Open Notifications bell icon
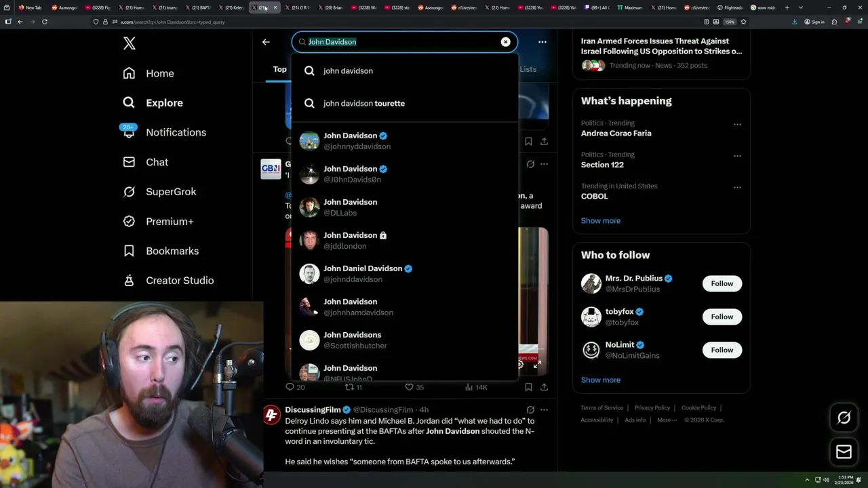This screenshot has height=488, width=868. click(129, 132)
